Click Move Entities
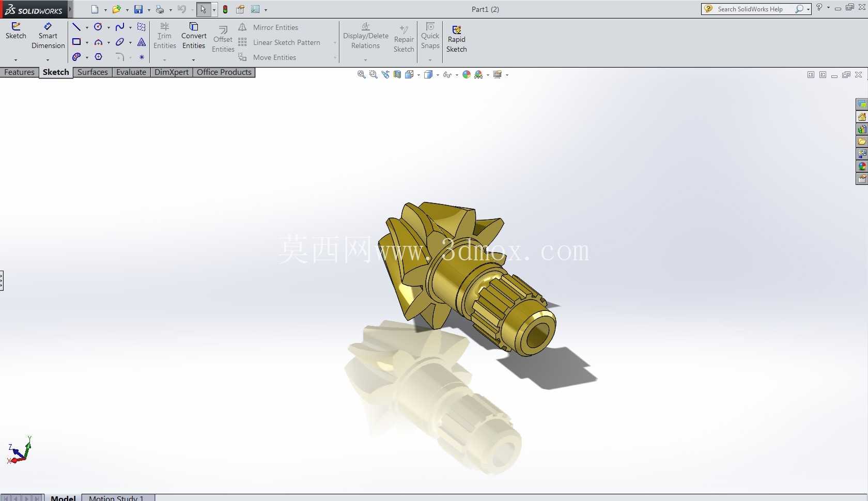868x501 pixels. [x=267, y=57]
